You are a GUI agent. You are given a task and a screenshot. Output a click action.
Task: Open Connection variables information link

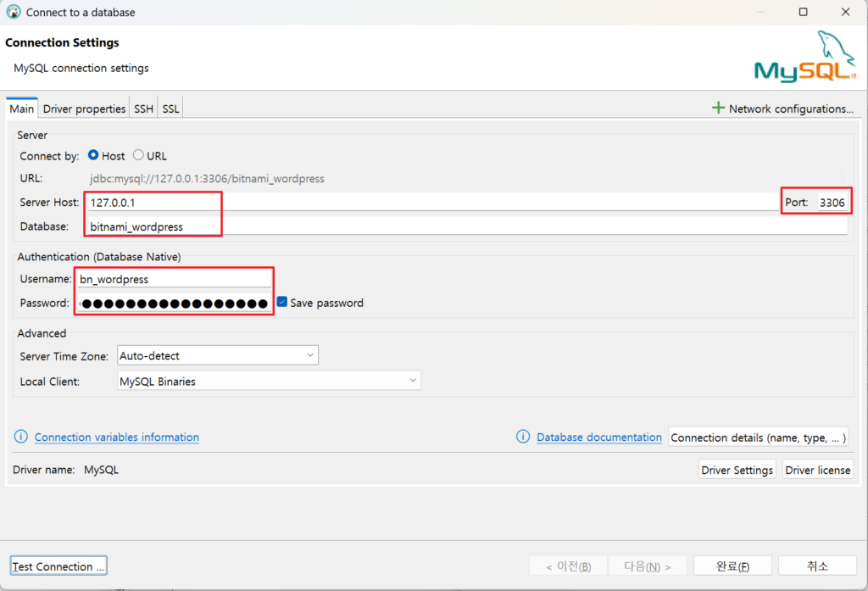pyautogui.click(x=117, y=437)
